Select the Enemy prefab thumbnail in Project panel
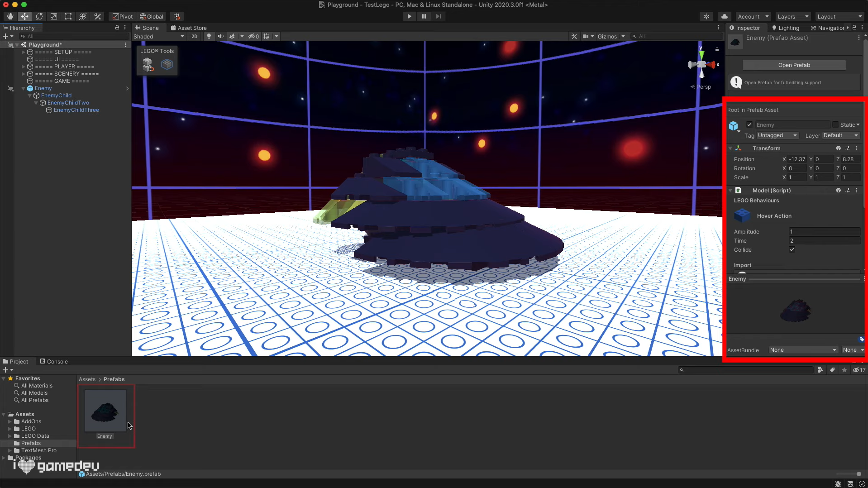The width and height of the screenshot is (868, 488). click(105, 410)
